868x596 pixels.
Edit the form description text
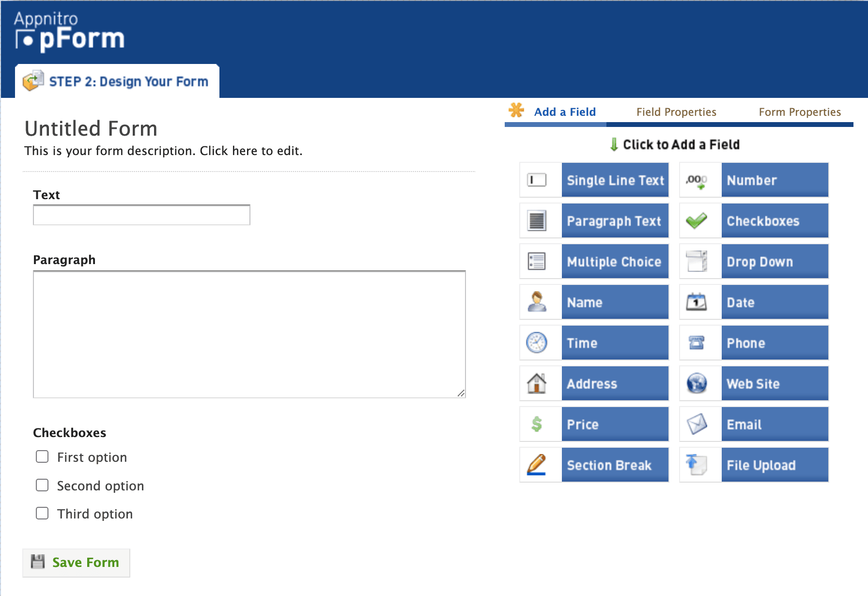163,151
